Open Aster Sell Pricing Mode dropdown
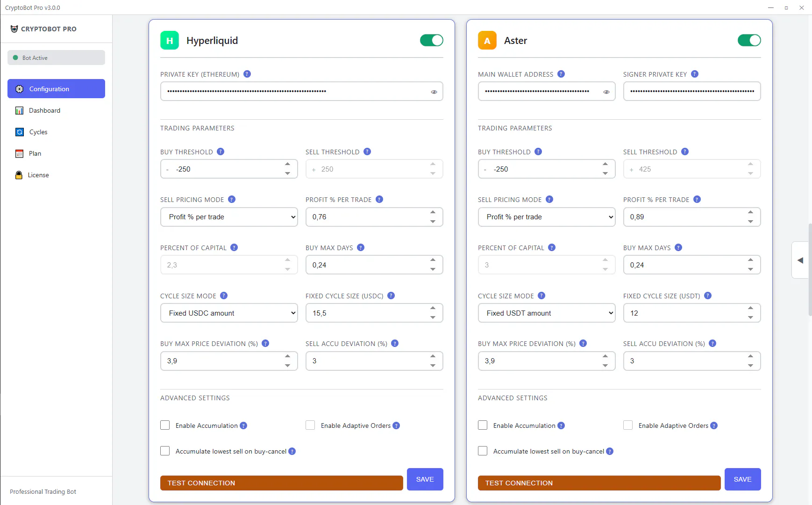Image resolution: width=812 pixels, height=505 pixels. (547, 217)
